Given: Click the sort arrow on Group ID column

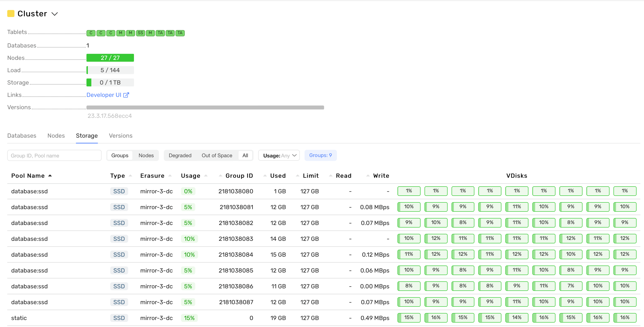Looking at the screenshot, I should click(221, 175).
